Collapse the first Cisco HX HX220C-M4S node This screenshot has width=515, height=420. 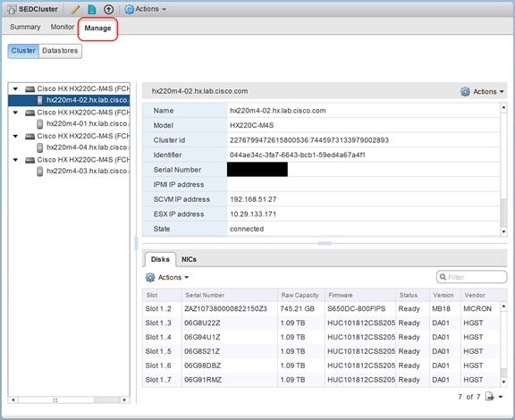pyautogui.click(x=15, y=88)
